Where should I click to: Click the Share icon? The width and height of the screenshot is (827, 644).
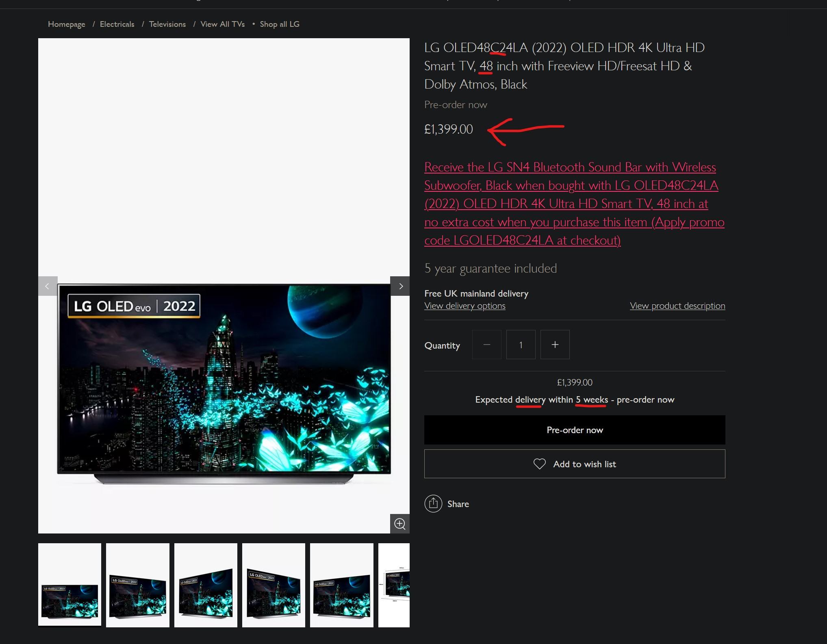pos(433,504)
